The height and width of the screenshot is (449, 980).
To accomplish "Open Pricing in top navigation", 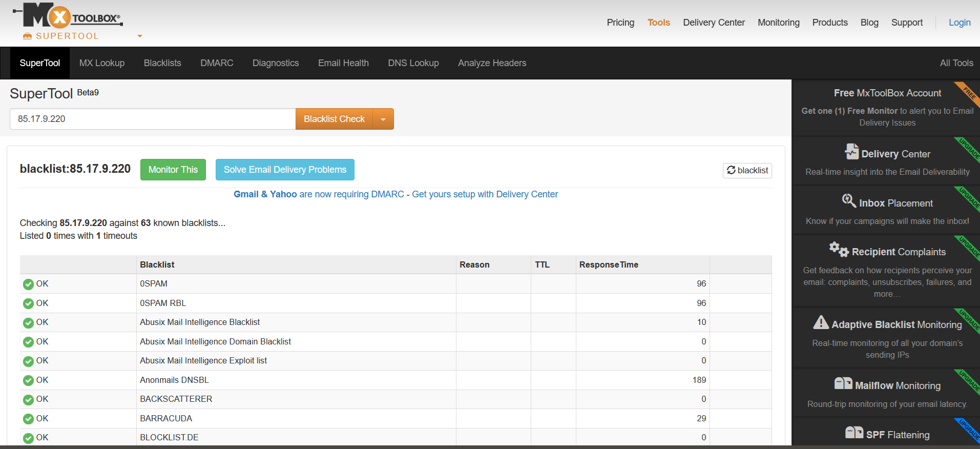I will click(620, 23).
